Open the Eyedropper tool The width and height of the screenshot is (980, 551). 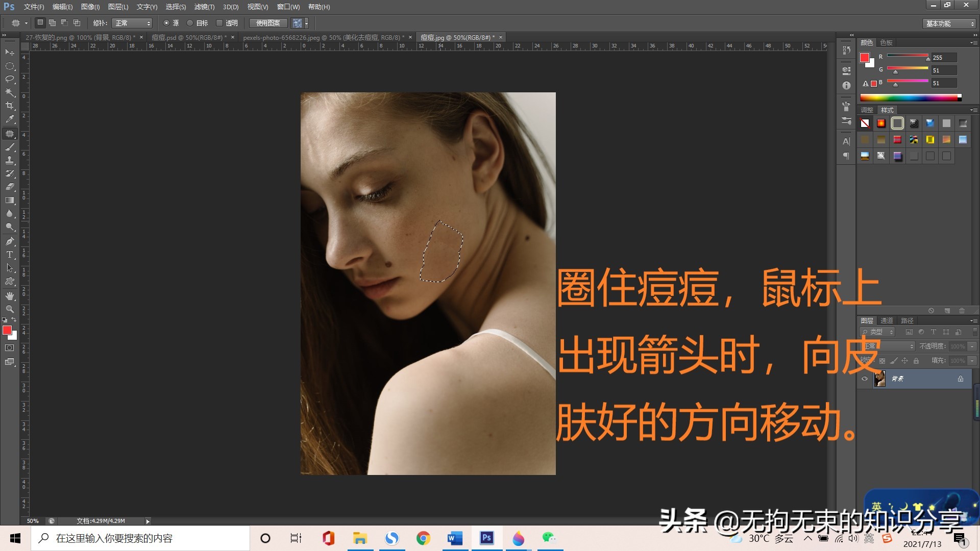pyautogui.click(x=9, y=119)
